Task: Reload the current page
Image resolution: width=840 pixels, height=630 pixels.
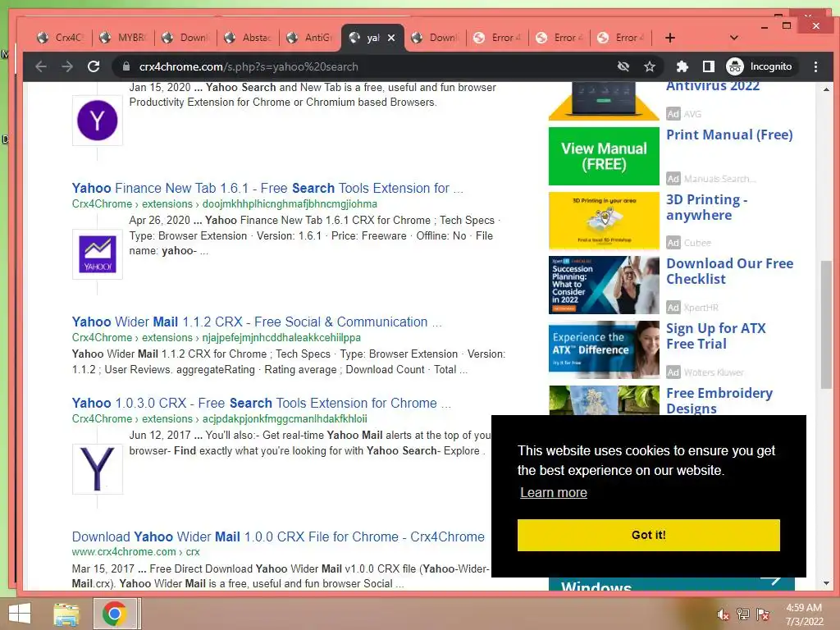Action: 94,66
